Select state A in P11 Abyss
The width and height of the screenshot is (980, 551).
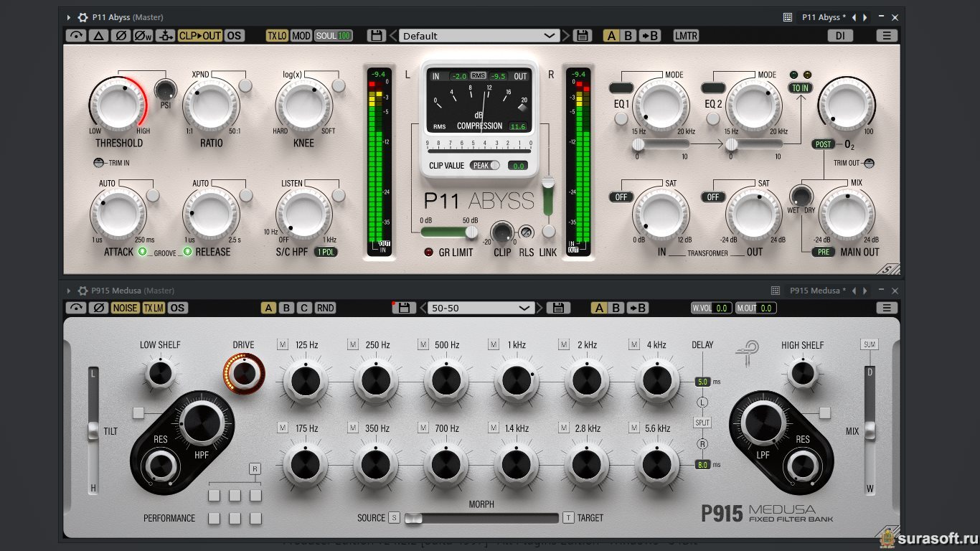(611, 36)
